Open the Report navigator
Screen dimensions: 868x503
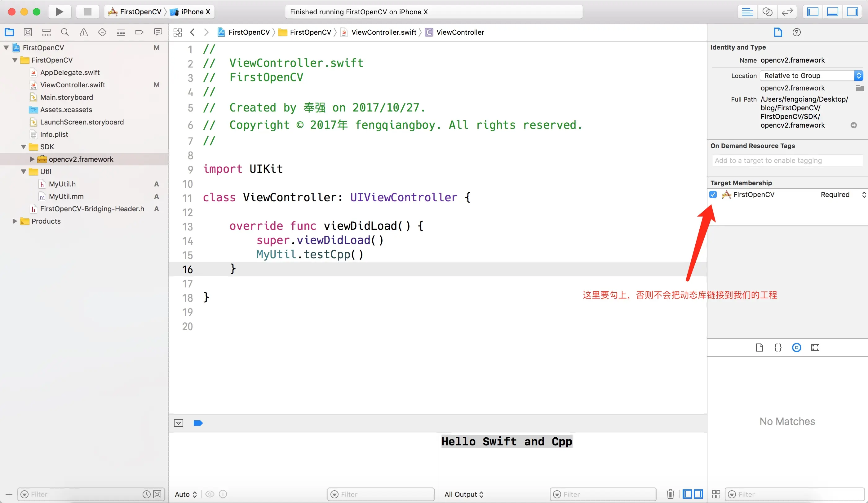point(158,32)
